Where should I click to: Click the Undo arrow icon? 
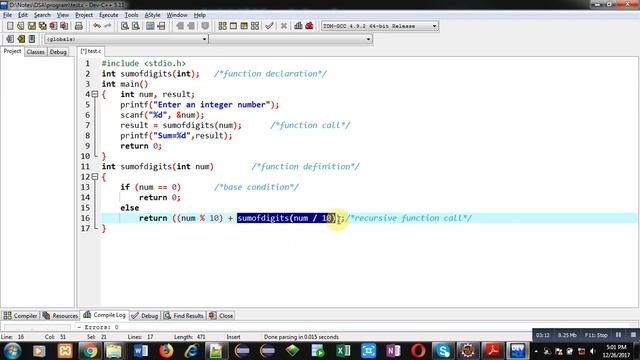[97, 26]
